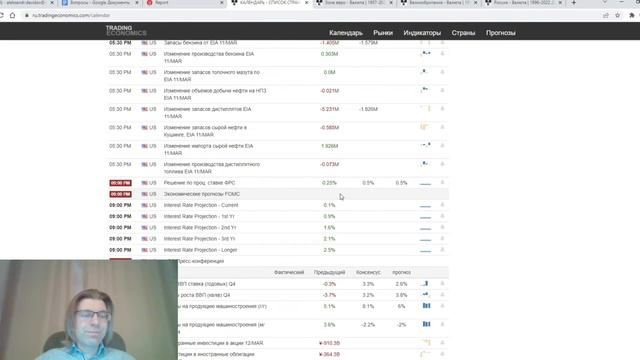Set alert bell for Изменение импорта сырой нефти
This screenshot has height=360, width=640.
[442, 146]
